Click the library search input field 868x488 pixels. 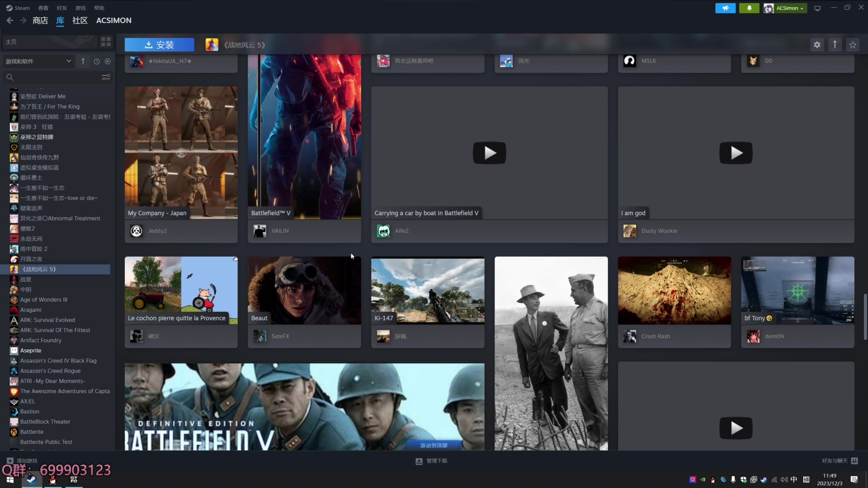57,77
